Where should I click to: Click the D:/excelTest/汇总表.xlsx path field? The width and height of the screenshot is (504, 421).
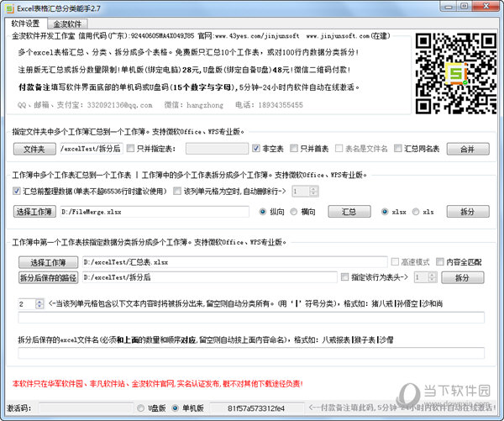234,262
